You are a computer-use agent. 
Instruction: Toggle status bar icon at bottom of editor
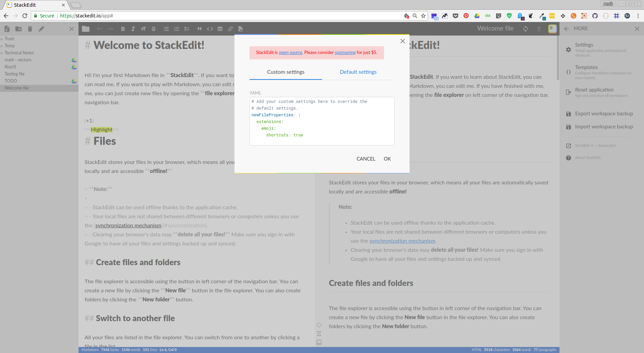click(319, 342)
